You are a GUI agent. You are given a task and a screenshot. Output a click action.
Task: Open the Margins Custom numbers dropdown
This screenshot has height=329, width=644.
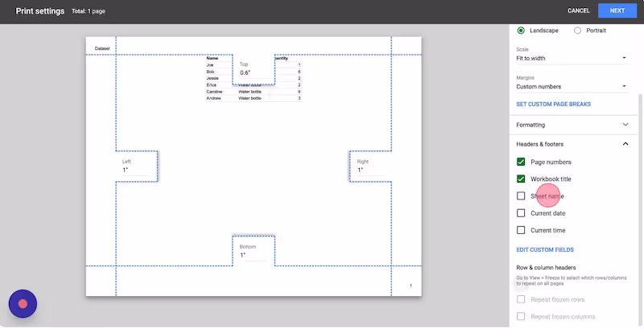point(572,87)
